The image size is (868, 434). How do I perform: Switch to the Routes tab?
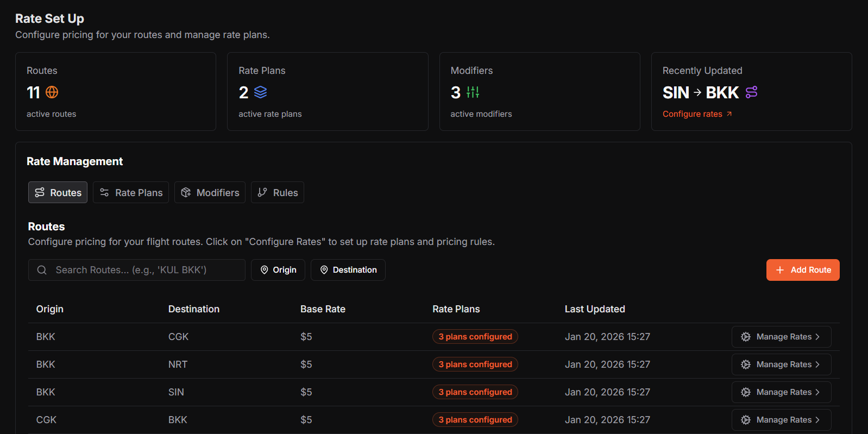tap(58, 192)
